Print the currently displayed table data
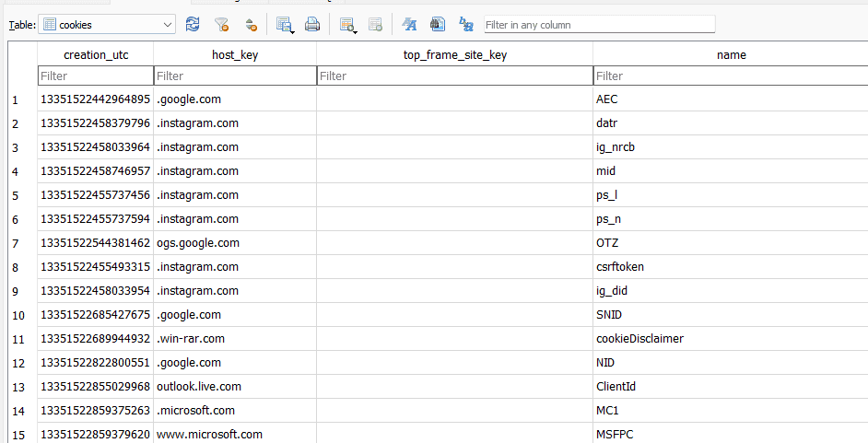This screenshot has height=443, width=868. (x=312, y=24)
